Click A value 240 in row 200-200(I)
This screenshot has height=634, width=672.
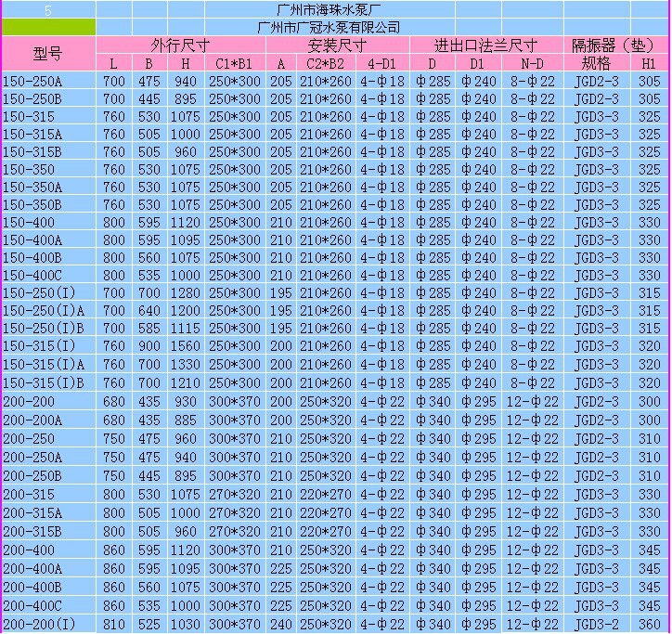[x=281, y=624]
